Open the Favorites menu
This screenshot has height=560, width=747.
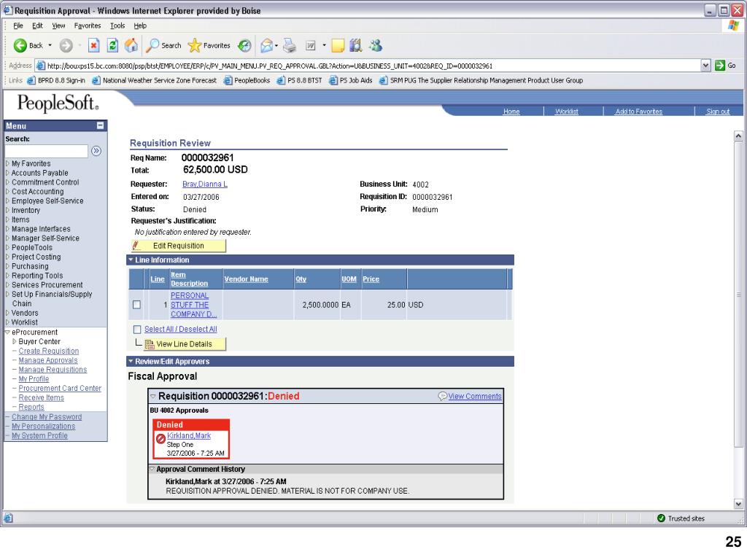pyautogui.click(x=88, y=26)
